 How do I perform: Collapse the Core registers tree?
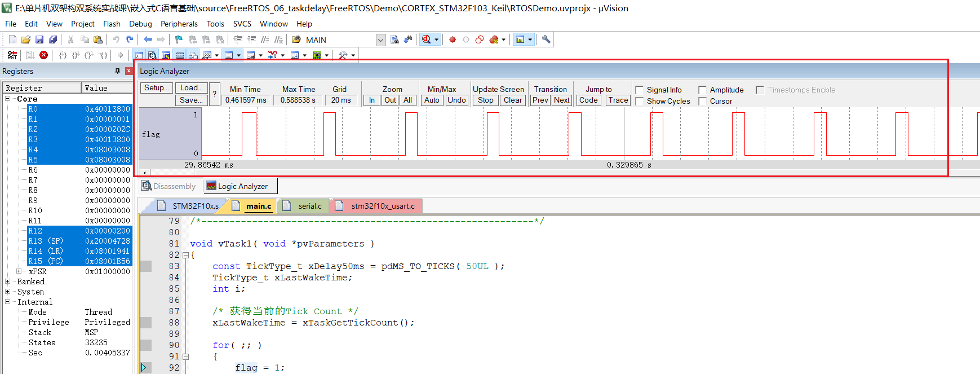click(8, 99)
